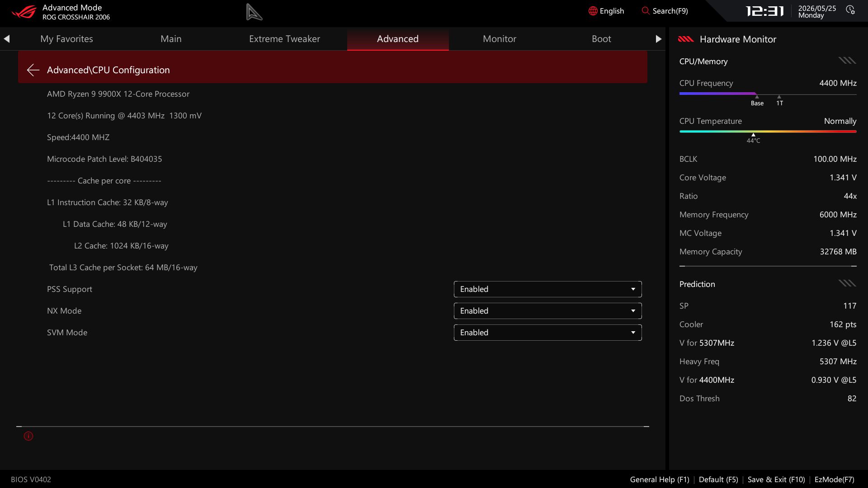Click the V for 5307MHz label
Screen dimensions: 868x488
click(x=707, y=343)
